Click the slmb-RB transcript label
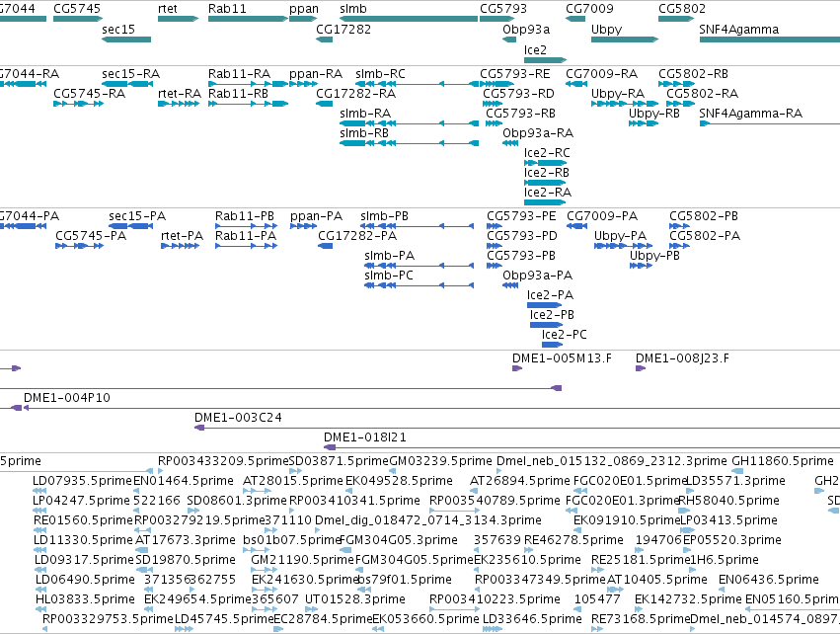The image size is (840, 634). pos(364,133)
